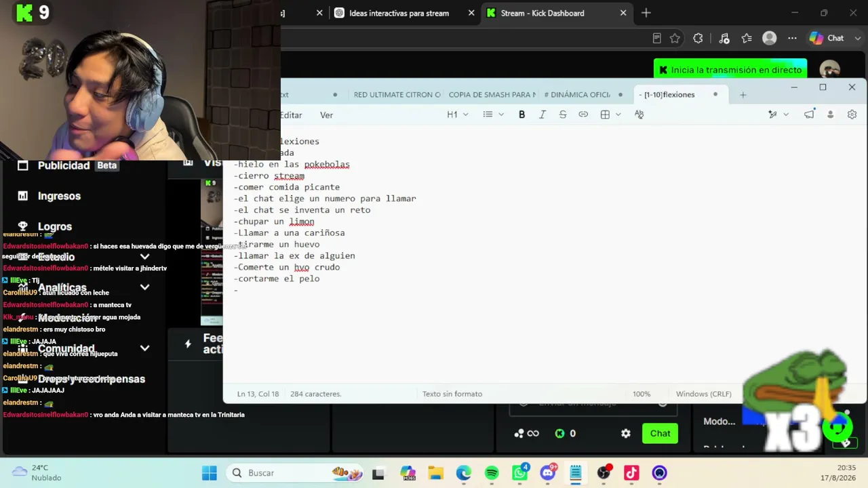Open browser profile avatar
The image size is (868, 488).
coord(769,38)
